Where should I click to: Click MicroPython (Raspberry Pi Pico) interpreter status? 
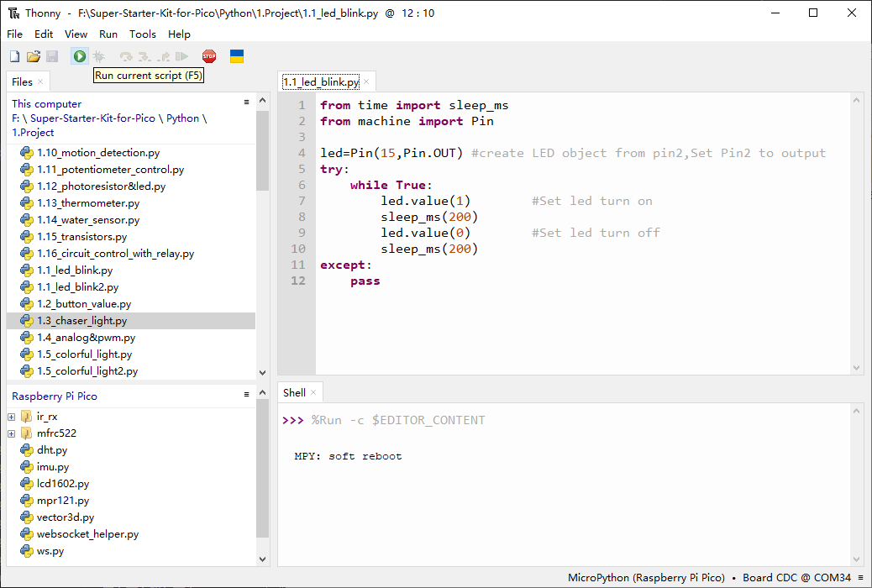pyautogui.click(x=646, y=577)
